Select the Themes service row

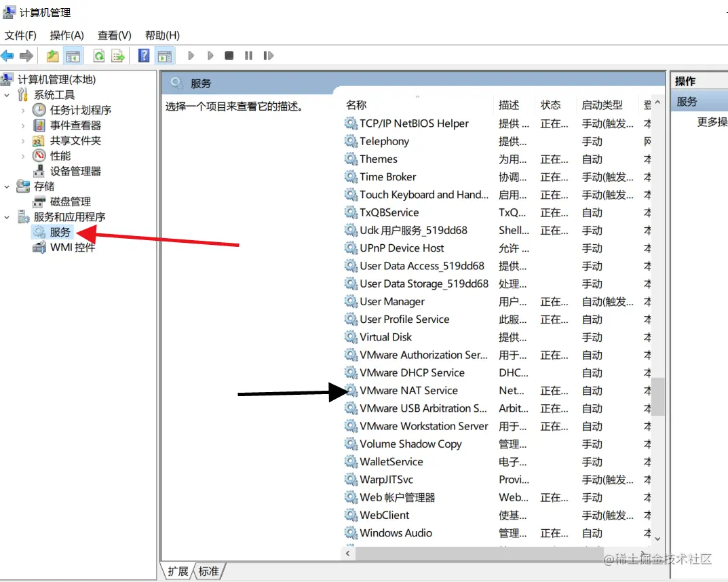[497, 159]
